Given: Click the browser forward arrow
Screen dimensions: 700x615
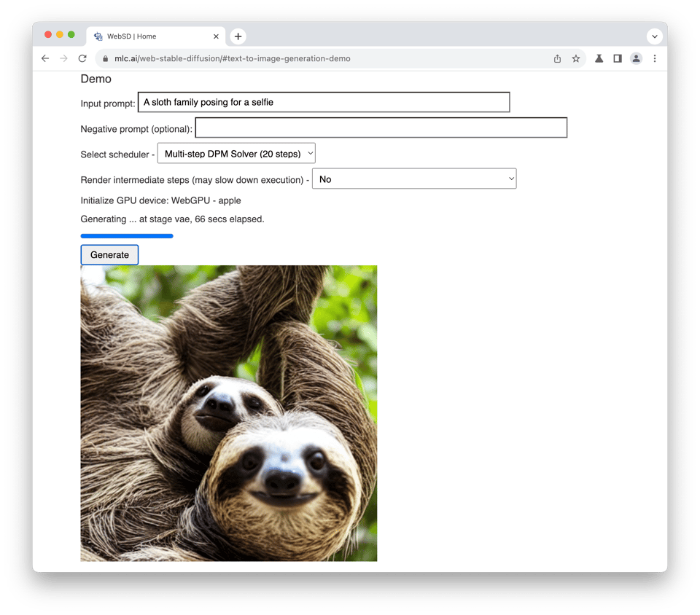Looking at the screenshot, I should pos(64,58).
